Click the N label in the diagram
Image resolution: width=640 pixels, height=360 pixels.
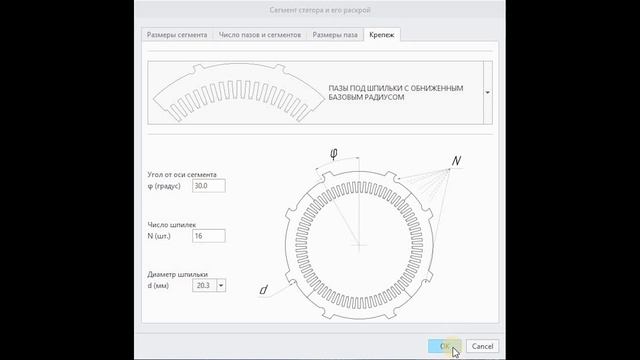coord(456,161)
